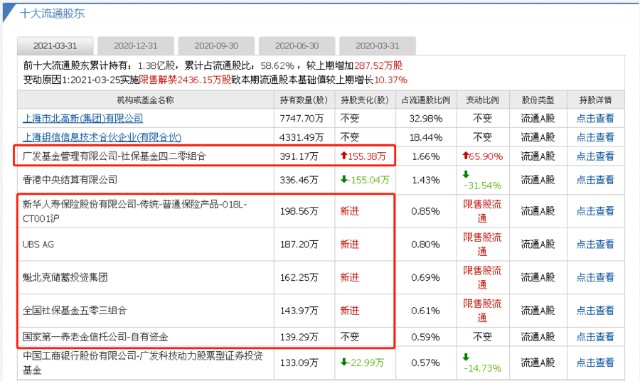Click the 7747.70万 holding value
The width and height of the screenshot is (640, 381).
302,118
